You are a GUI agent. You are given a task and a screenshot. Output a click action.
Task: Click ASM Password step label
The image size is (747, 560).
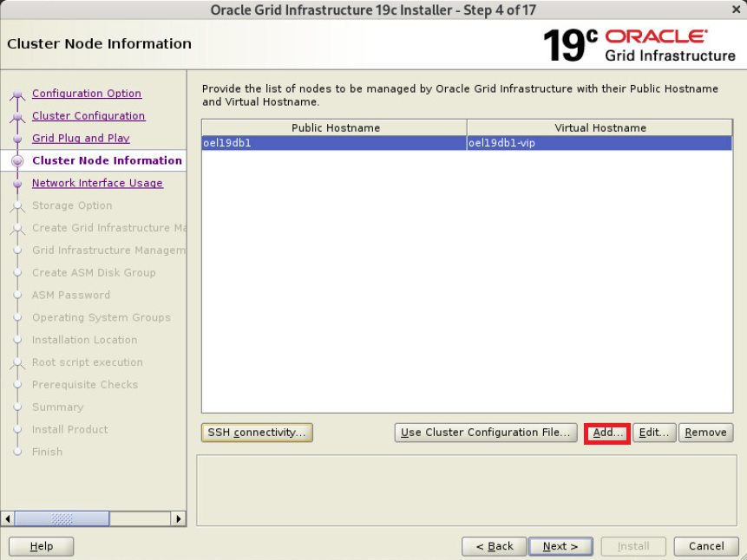click(x=71, y=295)
